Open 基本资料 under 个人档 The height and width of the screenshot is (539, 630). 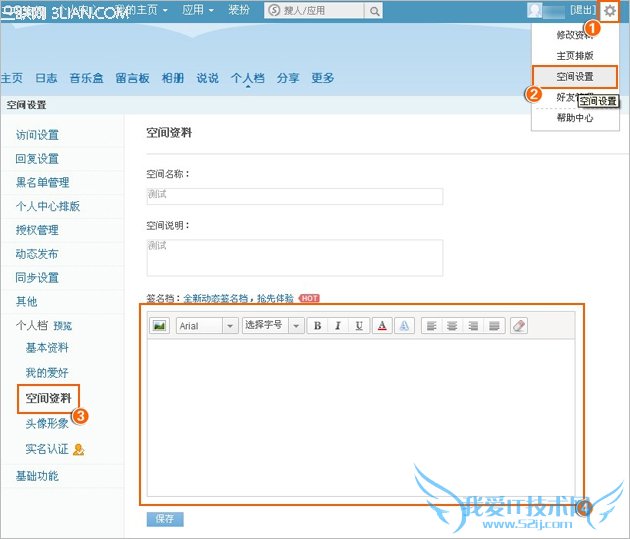coord(47,348)
